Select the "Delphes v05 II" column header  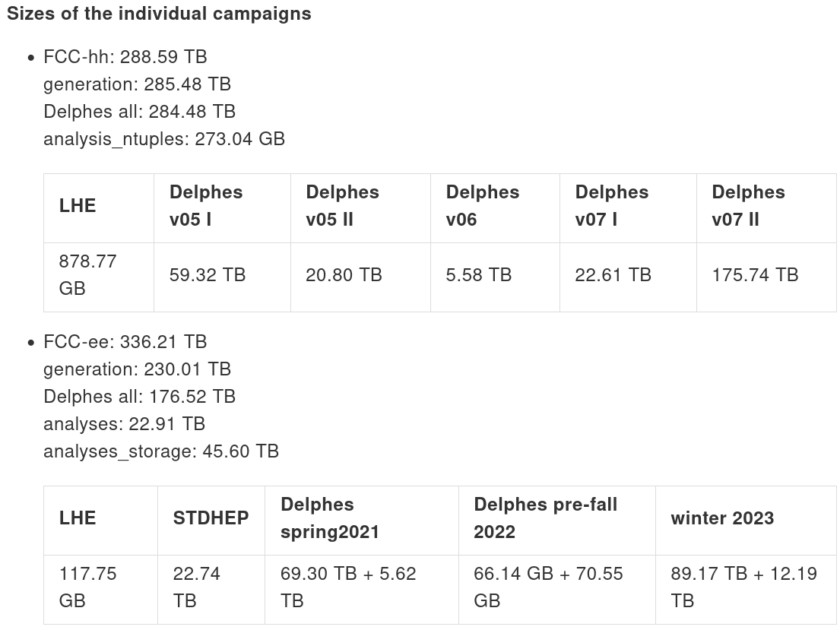pos(342,206)
